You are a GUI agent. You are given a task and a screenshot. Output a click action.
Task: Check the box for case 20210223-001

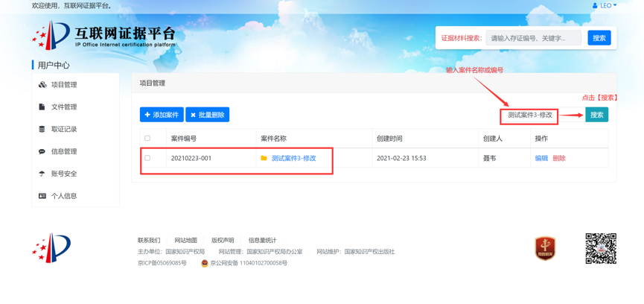[x=147, y=159]
